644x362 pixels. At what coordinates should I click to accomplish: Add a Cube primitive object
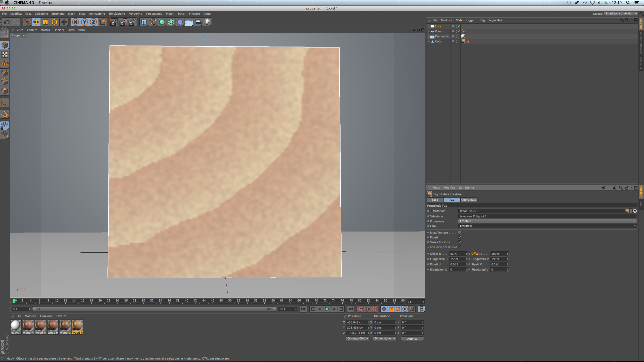144,22
